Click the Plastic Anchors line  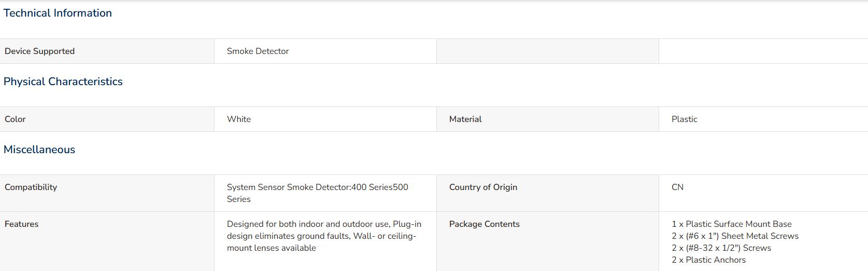709,260
